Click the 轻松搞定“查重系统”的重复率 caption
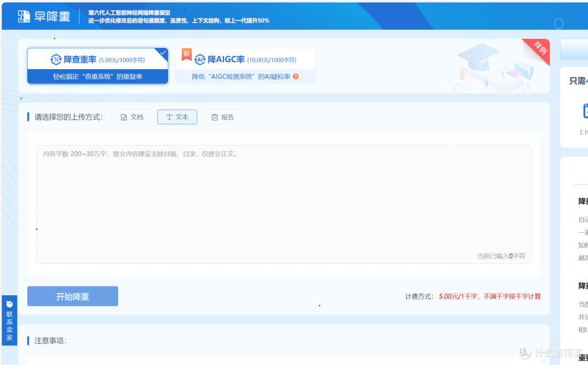Screen dimensions: 588x365 pos(97,76)
